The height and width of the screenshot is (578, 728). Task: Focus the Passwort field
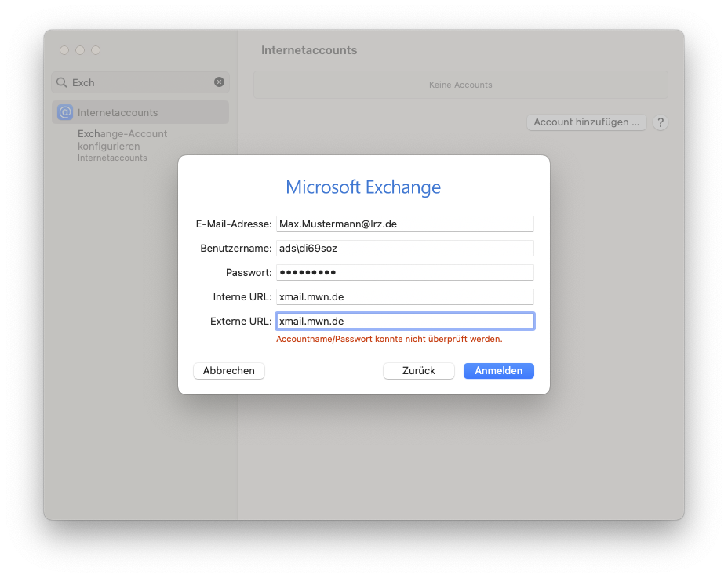405,273
